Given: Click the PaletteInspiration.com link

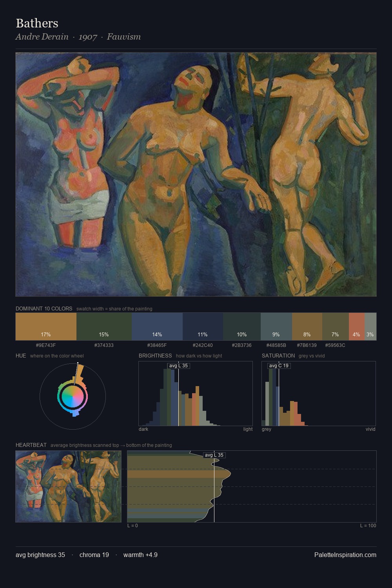Looking at the screenshot, I should tap(345, 555).
